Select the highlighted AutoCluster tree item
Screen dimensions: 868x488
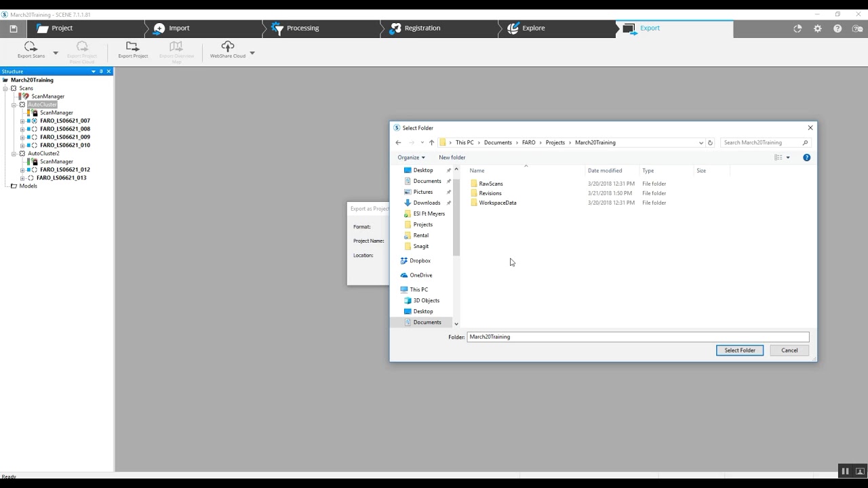(x=42, y=104)
